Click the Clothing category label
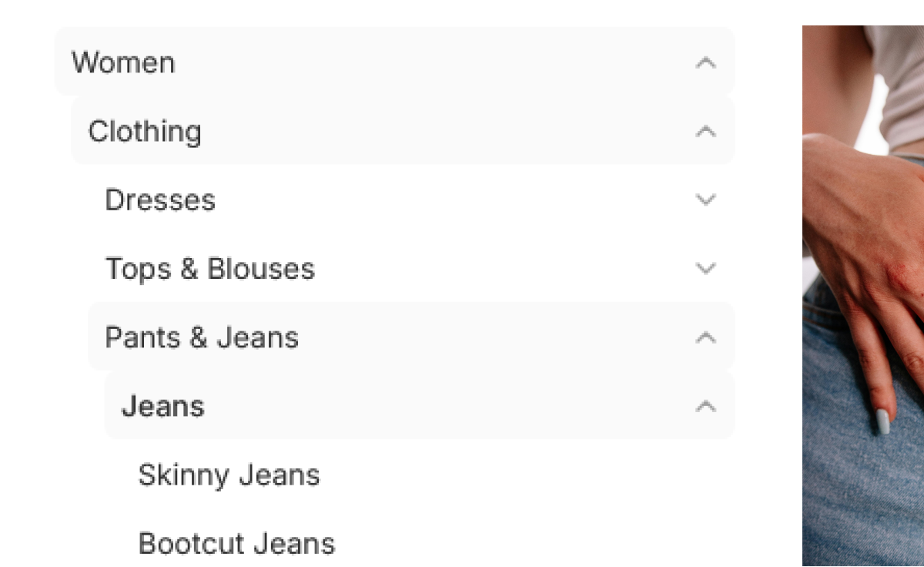Viewport: 924px width, 567px height. pos(145,132)
